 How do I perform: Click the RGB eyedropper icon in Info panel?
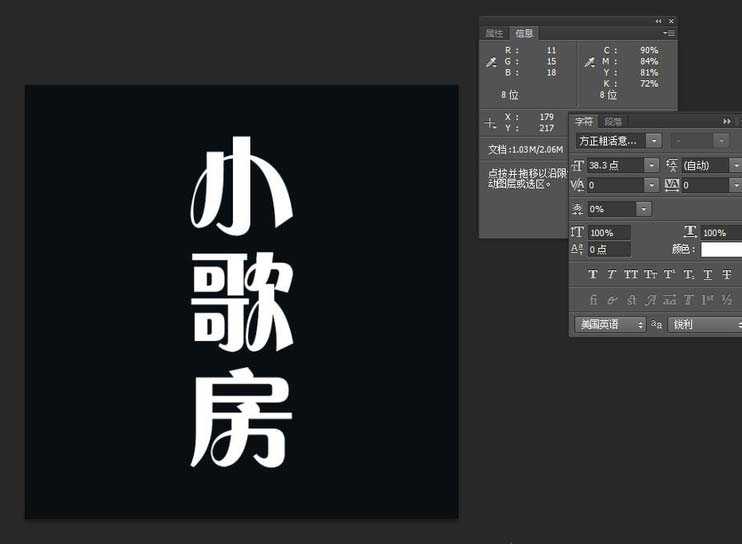(491, 62)
